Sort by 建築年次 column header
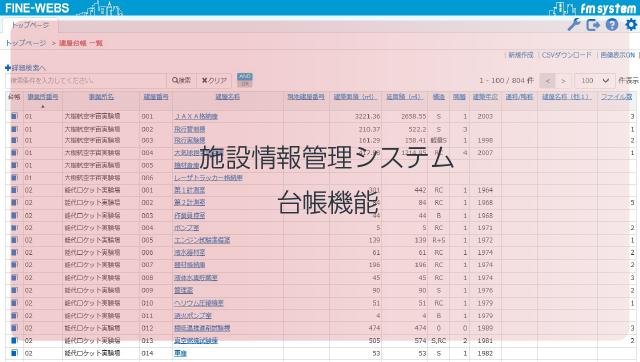 pyautogui.click(x=485, y=97)
